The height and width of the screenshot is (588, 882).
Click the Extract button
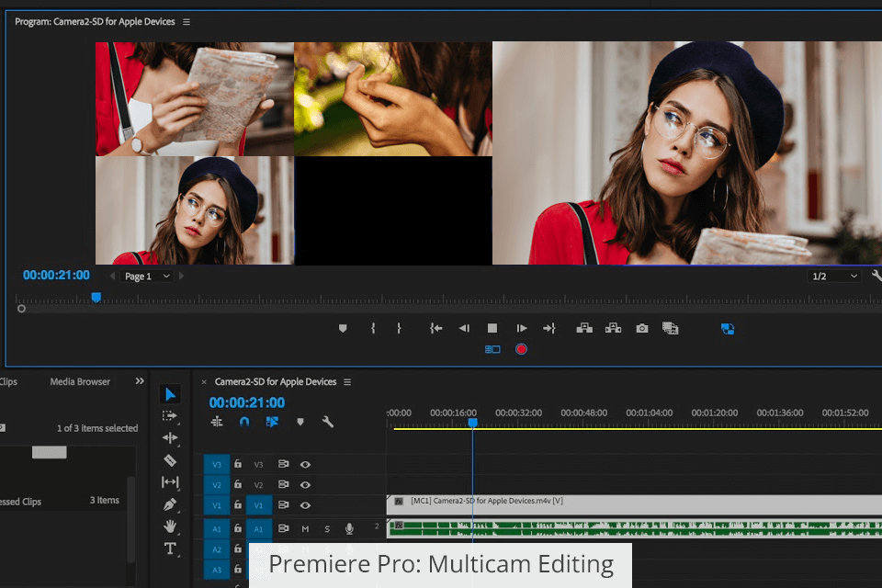tap(613, 328)
